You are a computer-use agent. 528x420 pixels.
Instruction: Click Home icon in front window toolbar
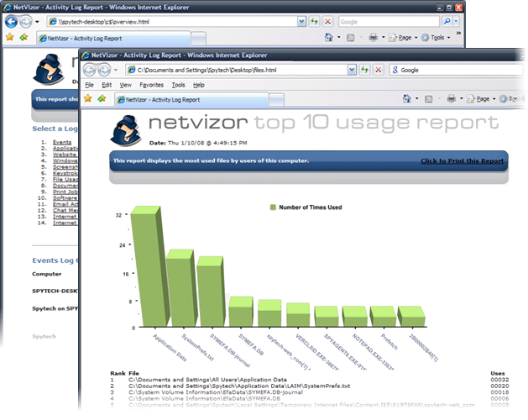[407, 98]
